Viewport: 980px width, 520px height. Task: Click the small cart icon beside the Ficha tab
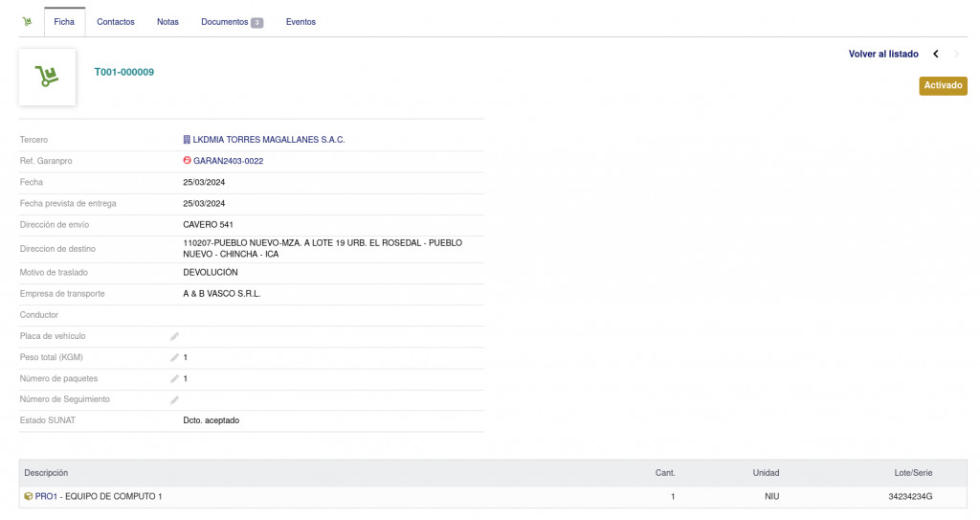(x=27, y=21)
